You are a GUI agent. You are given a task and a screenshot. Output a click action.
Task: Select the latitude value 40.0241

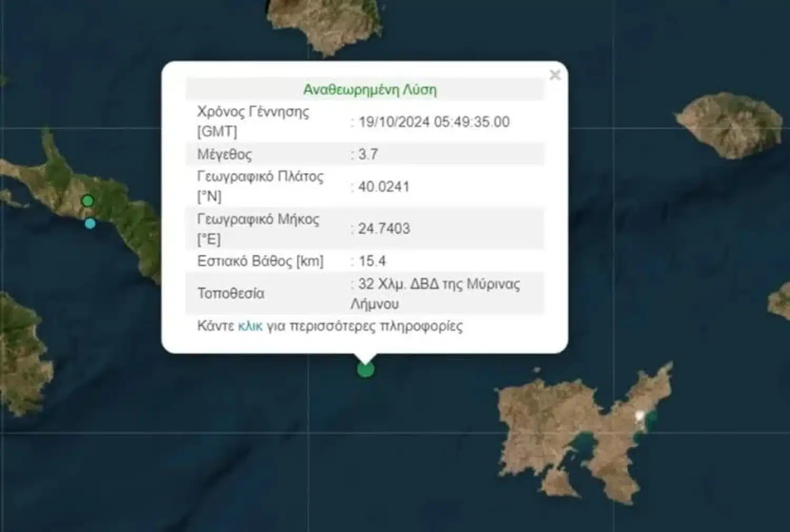point(383,187)
